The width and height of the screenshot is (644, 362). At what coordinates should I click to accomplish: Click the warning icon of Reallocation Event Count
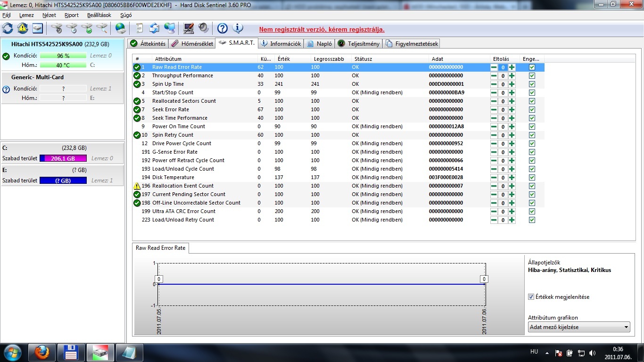click(x=137, y=186)
